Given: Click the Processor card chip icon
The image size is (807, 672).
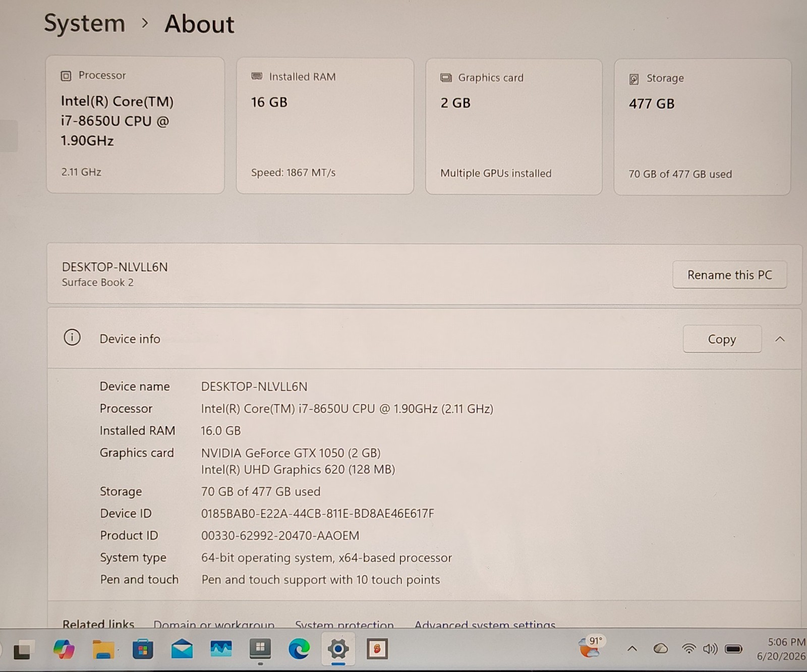Looking at the screenshot, I should click(66, 76).
